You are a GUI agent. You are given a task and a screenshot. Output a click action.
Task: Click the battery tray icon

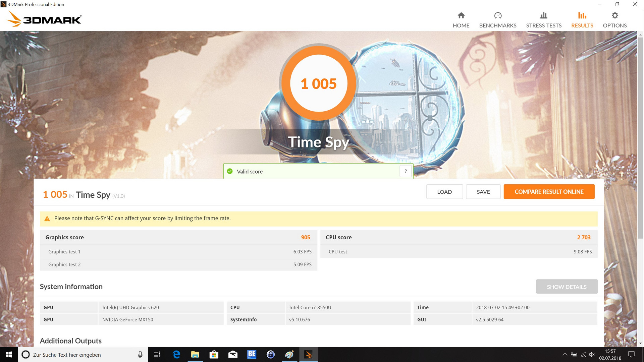pyautogui.click(x=574, y=355)
